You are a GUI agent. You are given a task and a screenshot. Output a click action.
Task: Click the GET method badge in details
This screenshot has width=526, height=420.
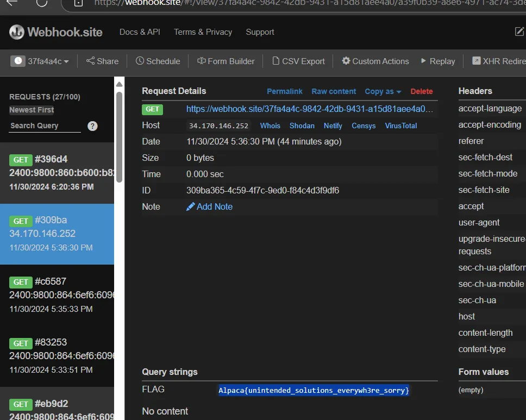tap(152, 109)
